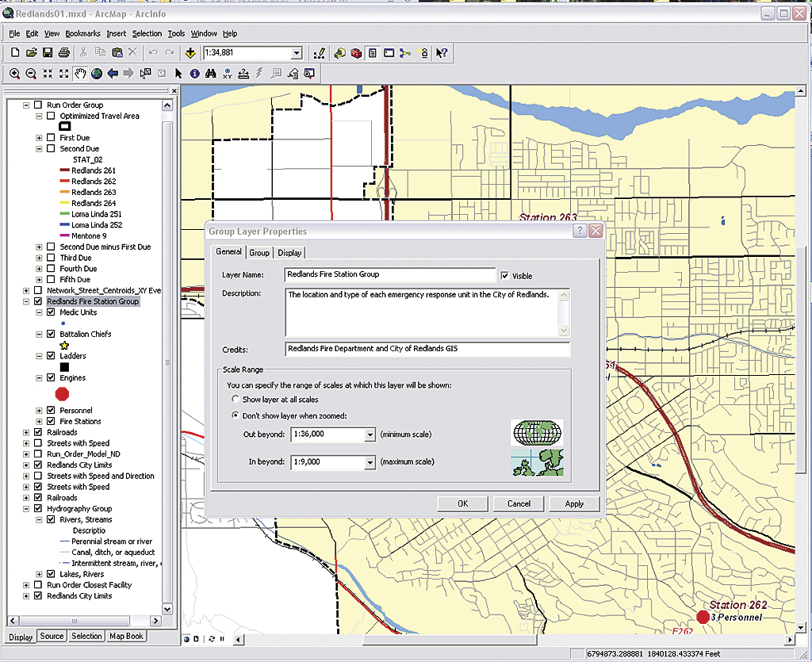Viewport: 812px width, 662px height.
Task: Enable the First Due layer checkbox
Action: [51, 138]
